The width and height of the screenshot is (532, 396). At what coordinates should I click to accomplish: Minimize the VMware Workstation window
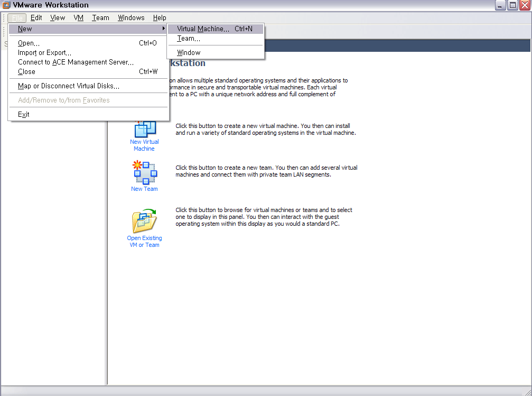coord(500,5)
